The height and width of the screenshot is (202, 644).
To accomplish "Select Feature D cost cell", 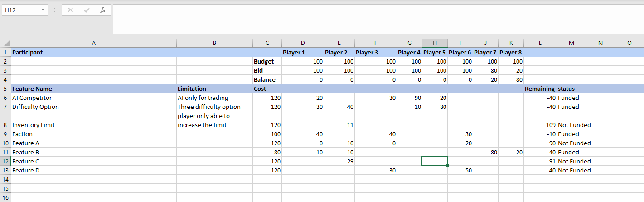I will coord(267,170).
